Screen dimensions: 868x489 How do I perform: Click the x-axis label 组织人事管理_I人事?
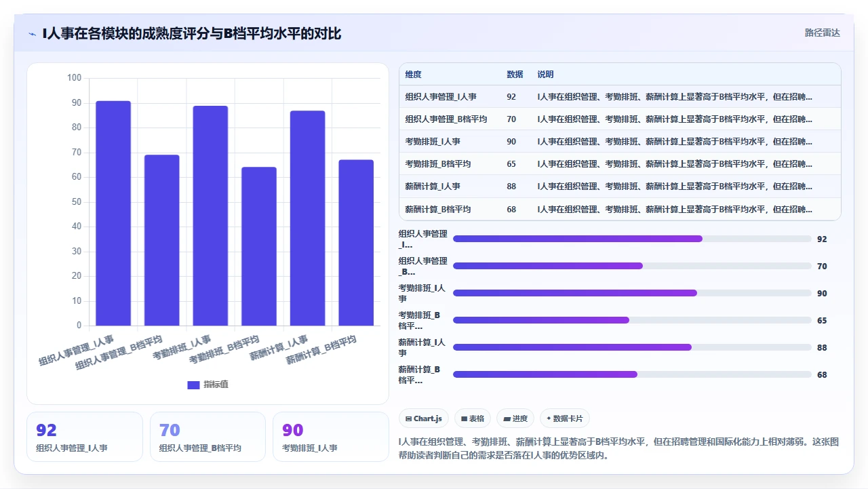(76, 350)
